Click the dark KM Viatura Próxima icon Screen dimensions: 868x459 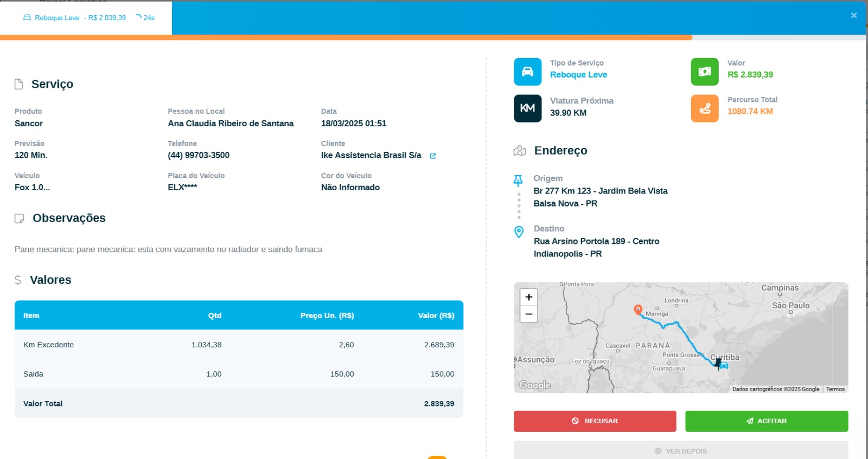528,108
